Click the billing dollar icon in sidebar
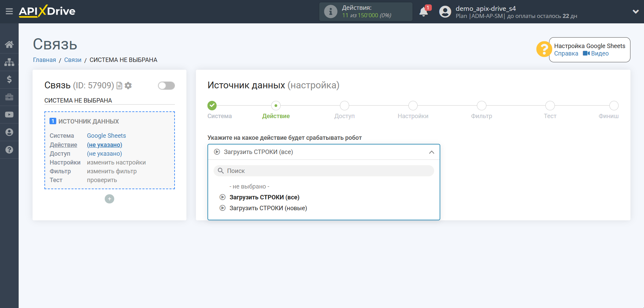The height and width of the screenshot is (308, 644). (x=9, y=80)
